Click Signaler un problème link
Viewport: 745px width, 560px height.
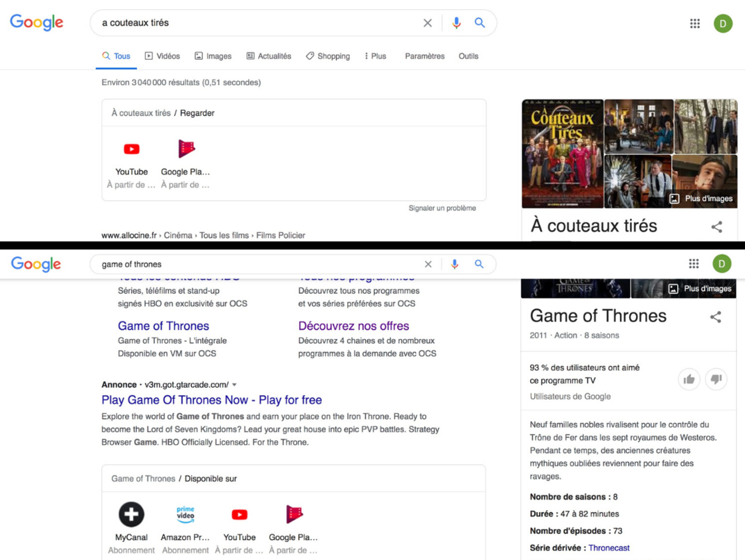(x=442, y=208)
